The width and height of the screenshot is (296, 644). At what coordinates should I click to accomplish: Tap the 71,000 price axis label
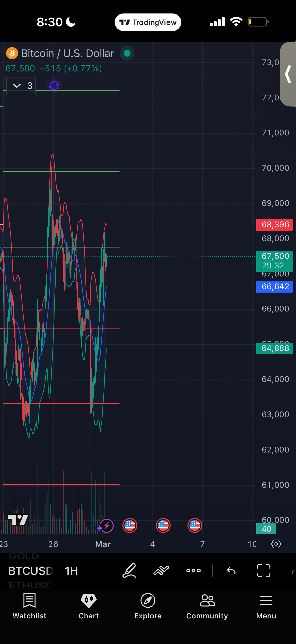pos(275,132)
